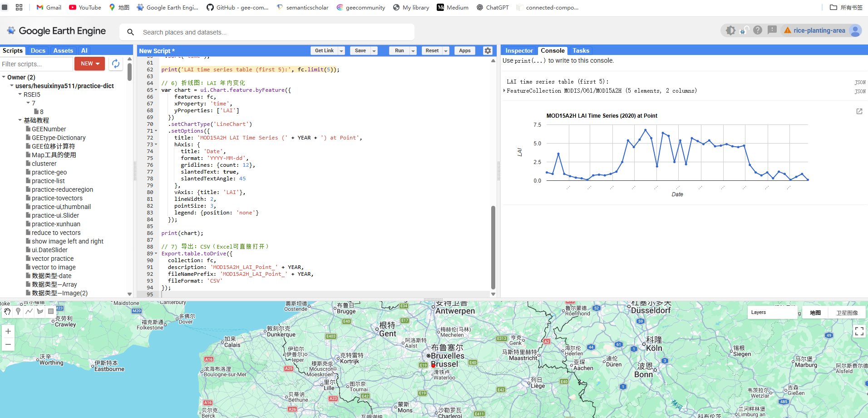Viewport: 868px width, 418px height.
Task: Click the Run button
Action: point(399,51)
